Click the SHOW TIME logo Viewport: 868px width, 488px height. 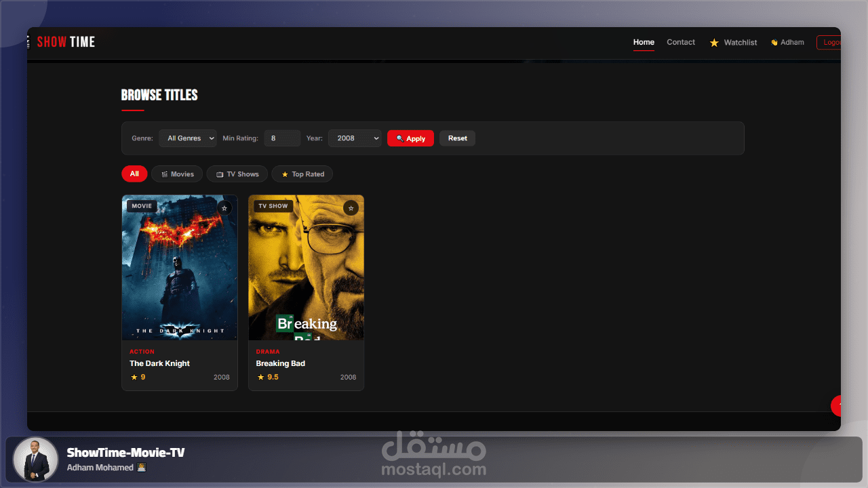click(66, 42)
